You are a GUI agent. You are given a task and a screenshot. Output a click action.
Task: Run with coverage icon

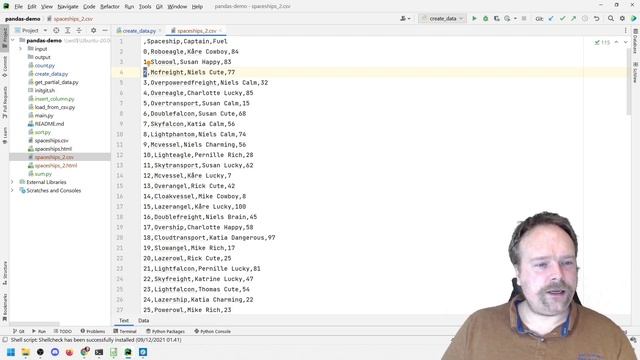[x=496, y=18]
